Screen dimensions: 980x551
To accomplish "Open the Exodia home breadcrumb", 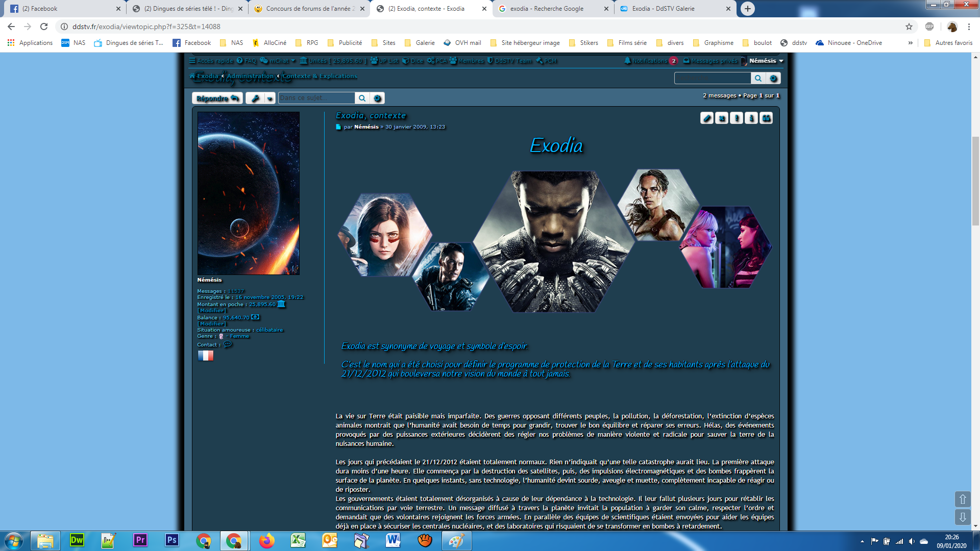I will tap(204, 76).
